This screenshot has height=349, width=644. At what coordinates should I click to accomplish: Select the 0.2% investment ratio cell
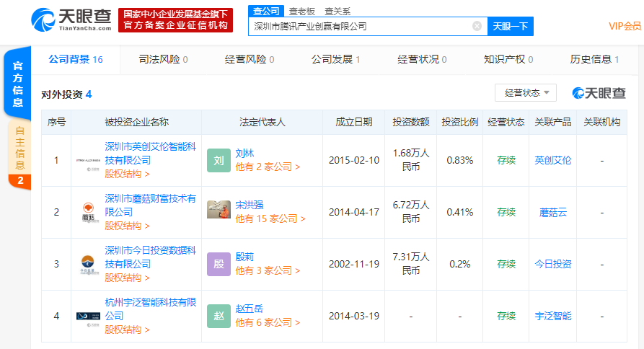[459, 264]
